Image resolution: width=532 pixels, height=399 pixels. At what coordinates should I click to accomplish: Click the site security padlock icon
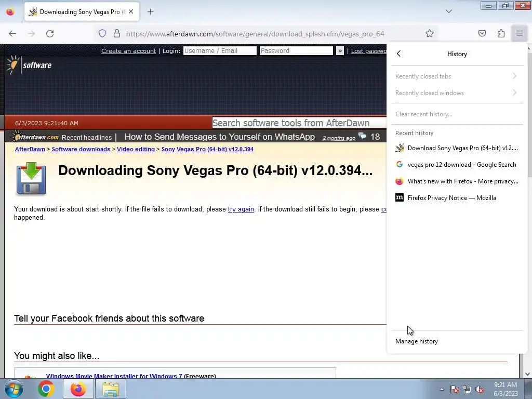117,34
